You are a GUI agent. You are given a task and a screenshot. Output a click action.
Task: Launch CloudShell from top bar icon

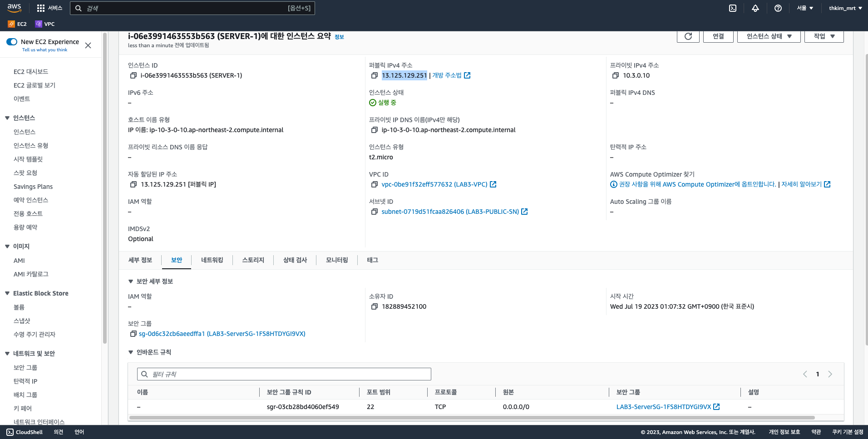(x=733, y=8)
